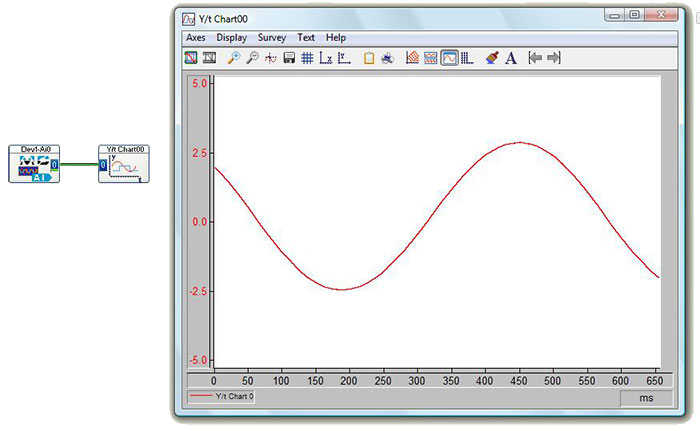The height and width of the screenshot is (431, 700).
Task: Minimize the Y/t Chart00 window
Action: pos(615,15)
